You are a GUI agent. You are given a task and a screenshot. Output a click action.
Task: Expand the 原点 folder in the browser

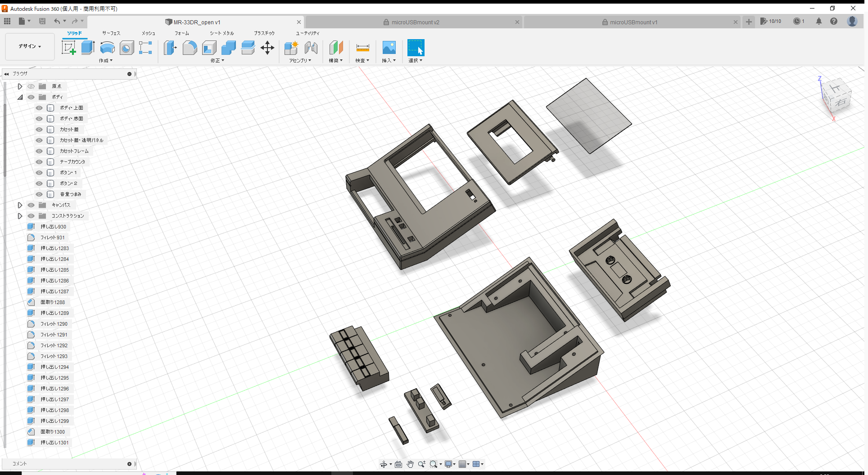click(20, 86)
